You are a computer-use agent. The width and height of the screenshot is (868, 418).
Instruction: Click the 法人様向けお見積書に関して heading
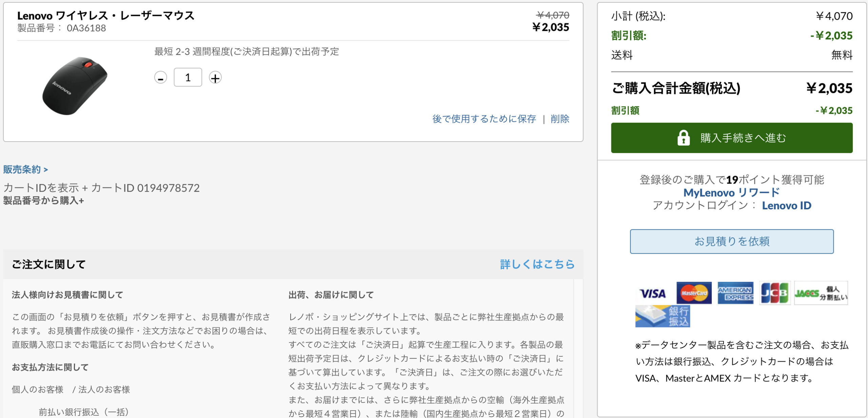pyautogui.click(x=67, y=295)
